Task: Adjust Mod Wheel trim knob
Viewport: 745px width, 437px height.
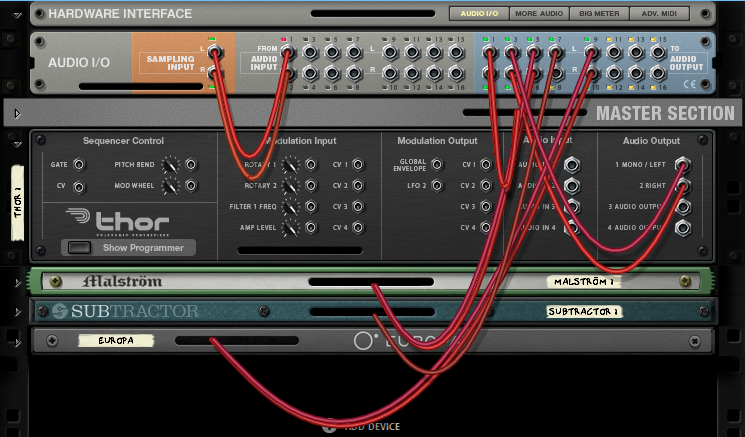Action: [170, 186]
